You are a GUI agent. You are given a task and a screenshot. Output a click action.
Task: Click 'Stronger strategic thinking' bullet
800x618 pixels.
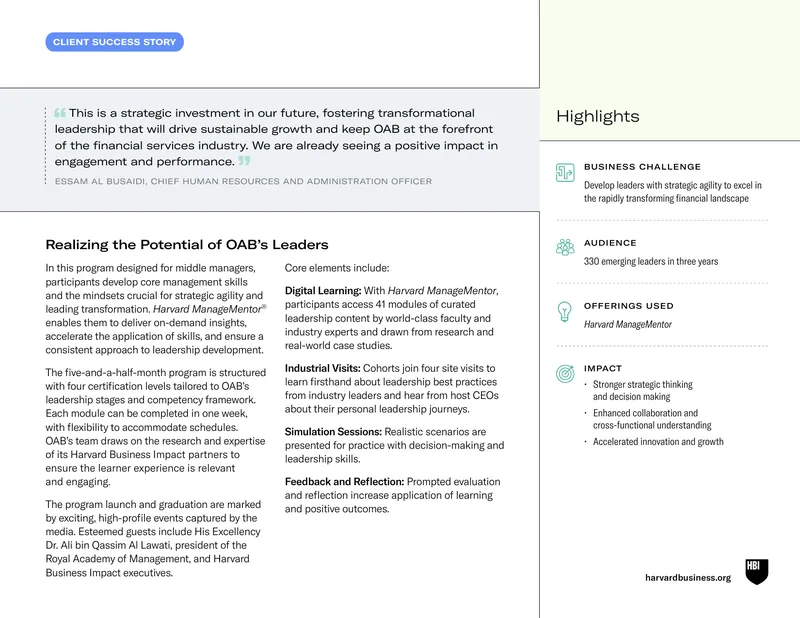tap(642, 390)
